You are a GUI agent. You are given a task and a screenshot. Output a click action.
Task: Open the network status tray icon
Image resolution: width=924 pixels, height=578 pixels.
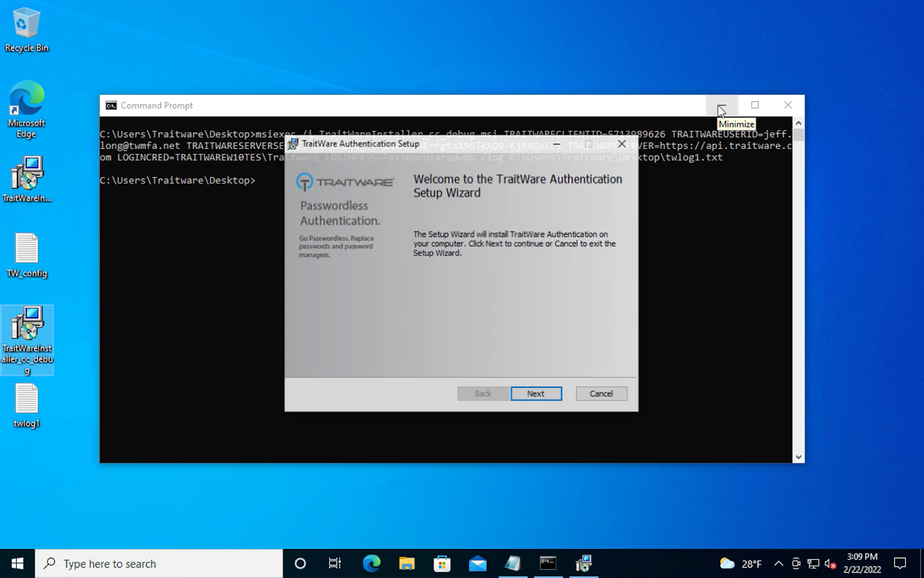[813, 564]
